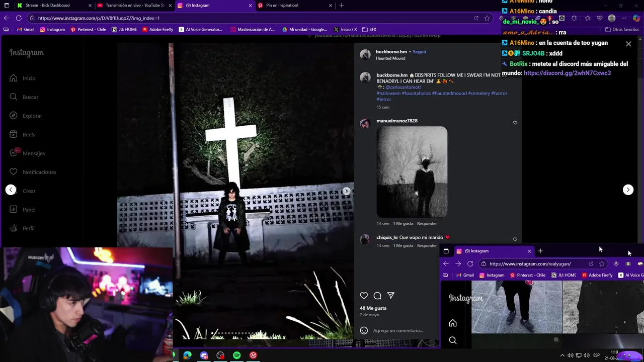View who liked via 48 Me gusta
The width and height of the screenshot is (644, 362).
click(373, 308)
